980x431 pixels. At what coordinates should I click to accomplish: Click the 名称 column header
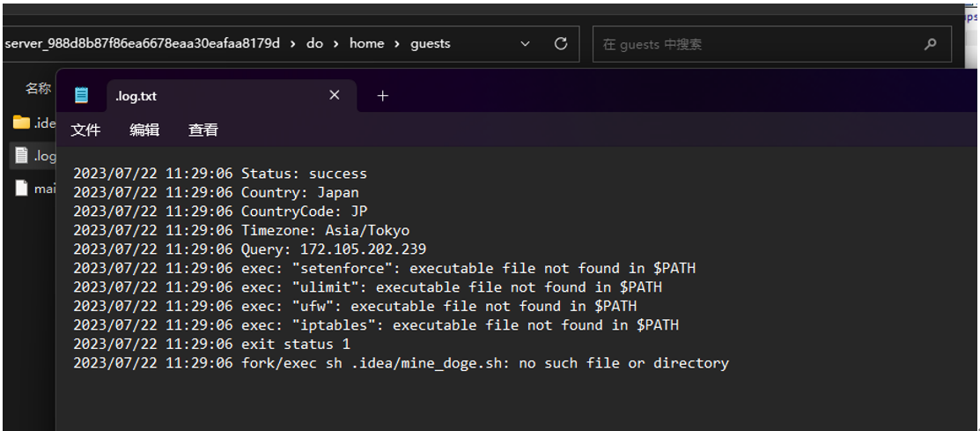pyautogui.click(x=38, y=89)
